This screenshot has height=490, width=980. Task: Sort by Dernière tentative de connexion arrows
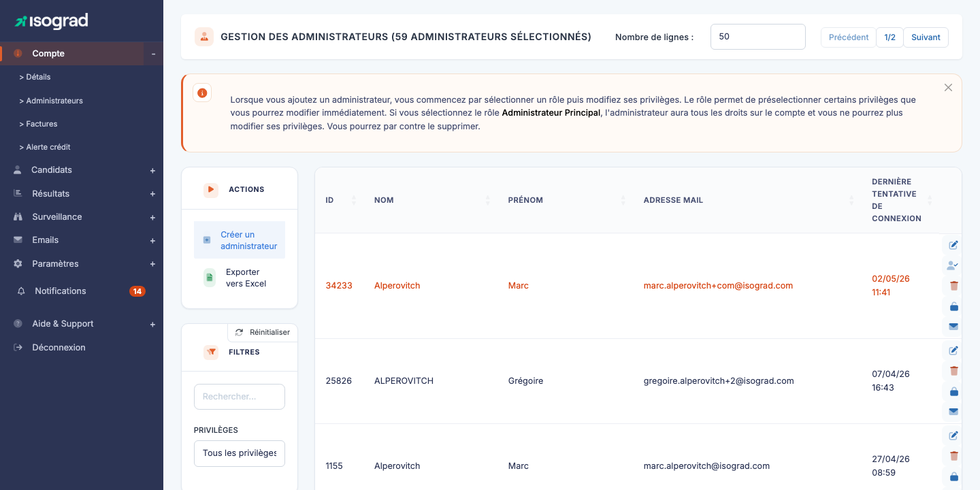coord(930,200)
